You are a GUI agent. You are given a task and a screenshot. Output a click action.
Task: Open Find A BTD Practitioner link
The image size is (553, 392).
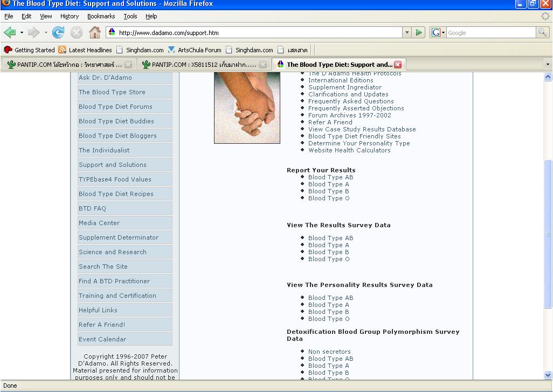[x=125, y=281]
